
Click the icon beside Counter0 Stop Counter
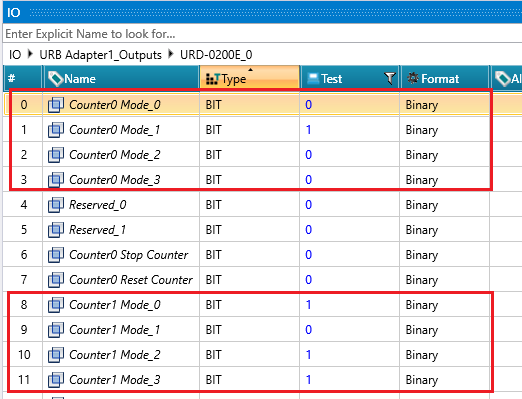coord(56,255)
